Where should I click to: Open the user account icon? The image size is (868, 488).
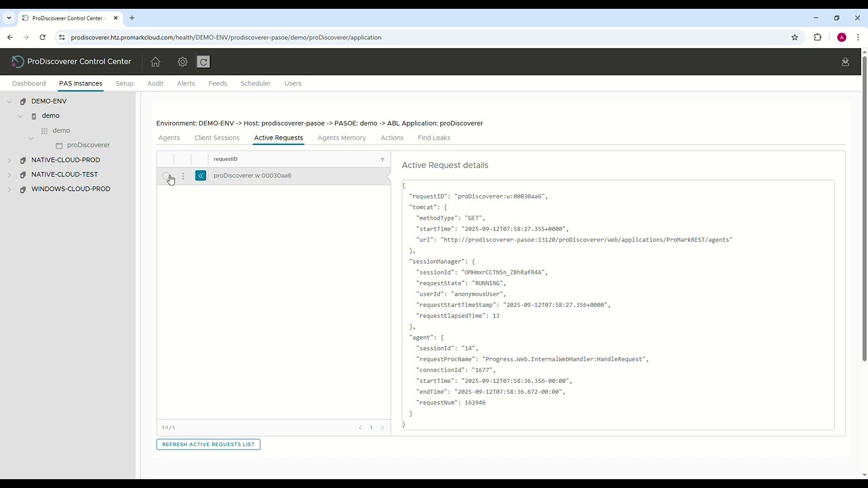point(845,62)
